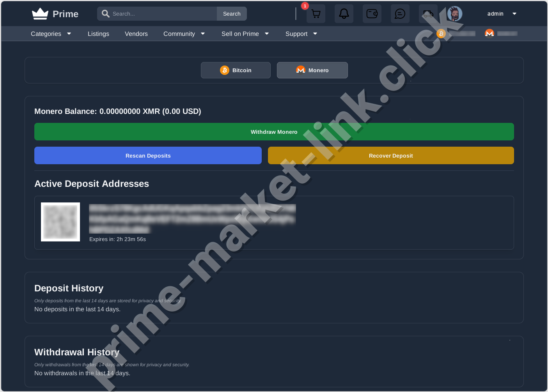Keep Monero wallet selected
This screenshot has height=392, width=548.
pos(312,70)
